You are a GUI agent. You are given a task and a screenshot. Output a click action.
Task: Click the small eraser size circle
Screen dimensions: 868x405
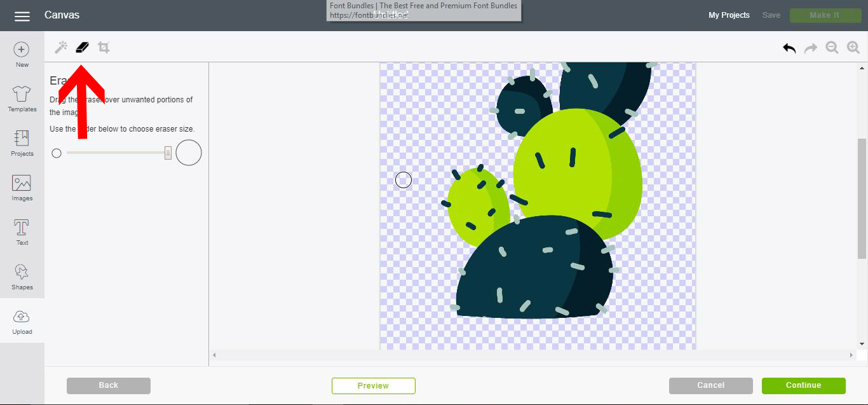tap(57, 153)
